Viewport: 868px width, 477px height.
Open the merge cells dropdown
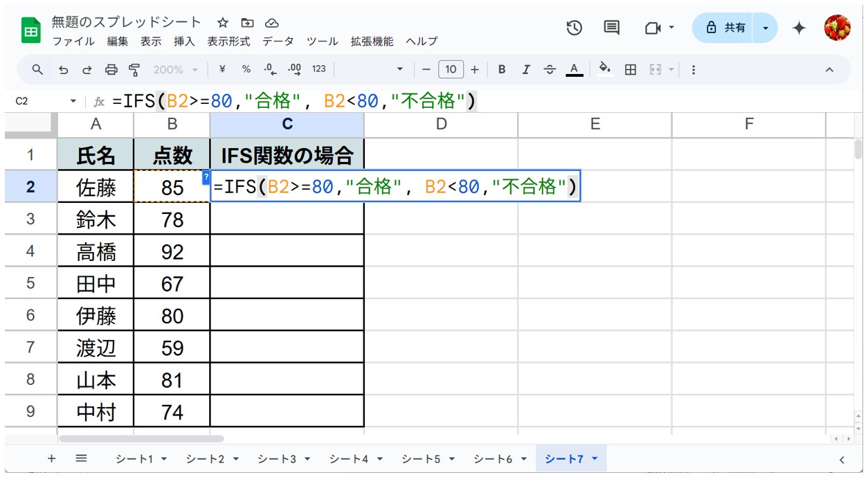[x=671, y=69]
